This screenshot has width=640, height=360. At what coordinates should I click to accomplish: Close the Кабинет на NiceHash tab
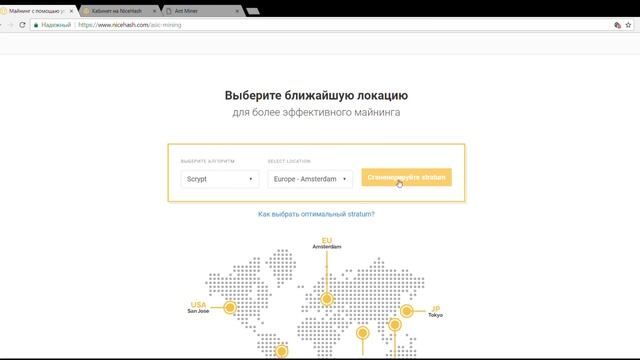(154, 11)
